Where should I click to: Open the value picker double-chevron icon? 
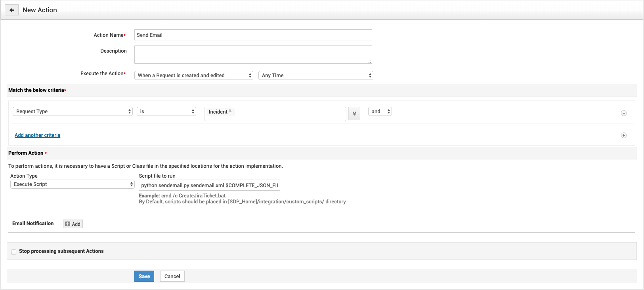[354, 114]
